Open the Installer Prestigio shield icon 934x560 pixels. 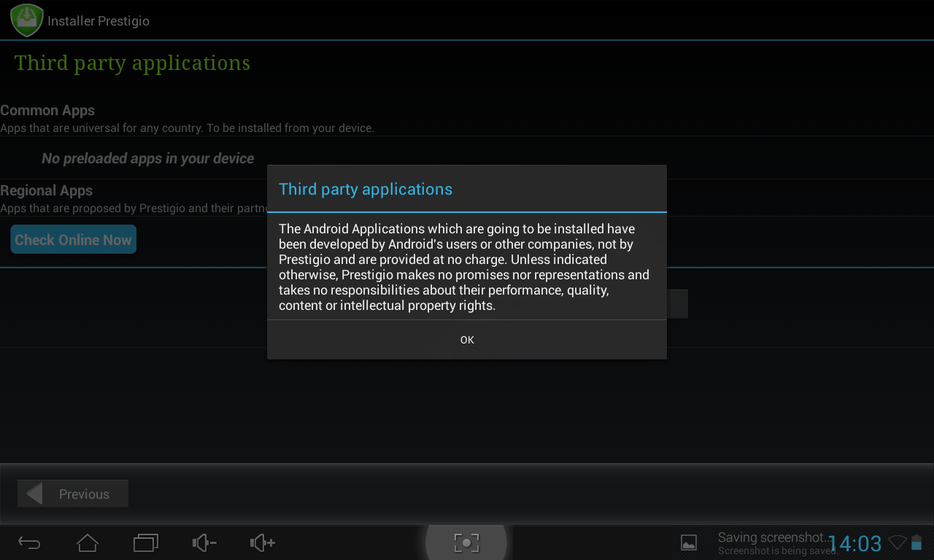point(27,20)
